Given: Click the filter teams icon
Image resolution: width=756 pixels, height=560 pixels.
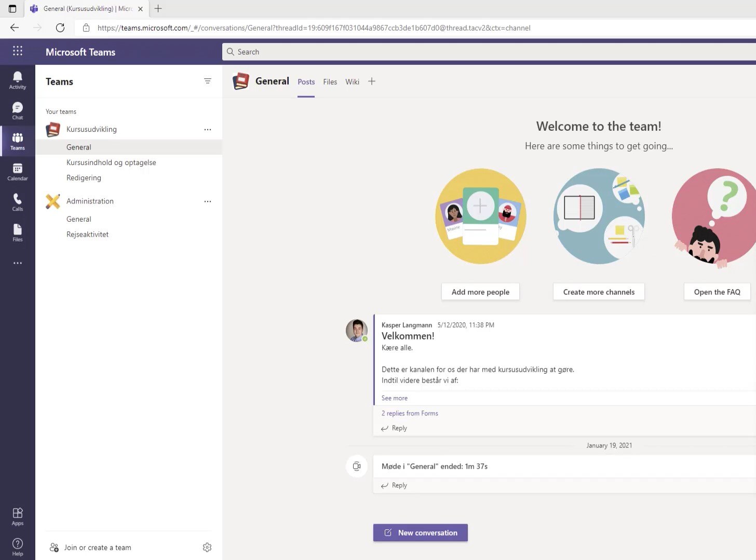Looking at the screenshot, I should pos(208,81).
